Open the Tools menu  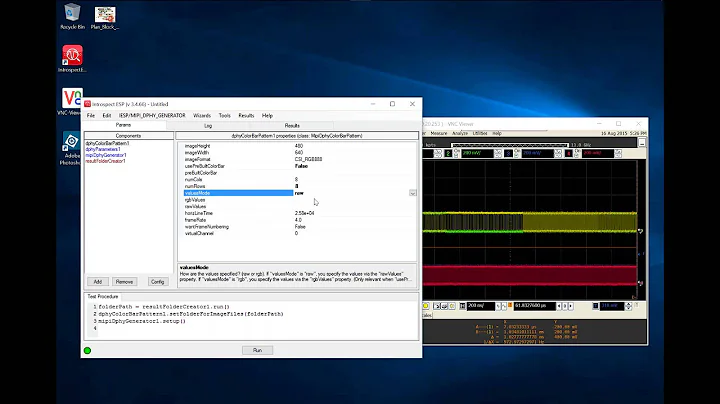(x=225, y=116)
